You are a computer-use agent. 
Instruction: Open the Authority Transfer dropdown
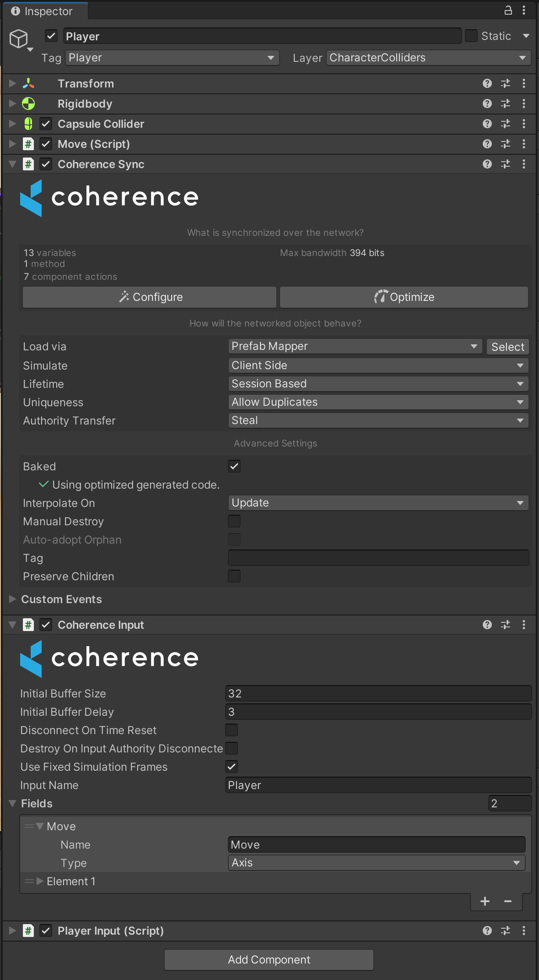(378, 420)
